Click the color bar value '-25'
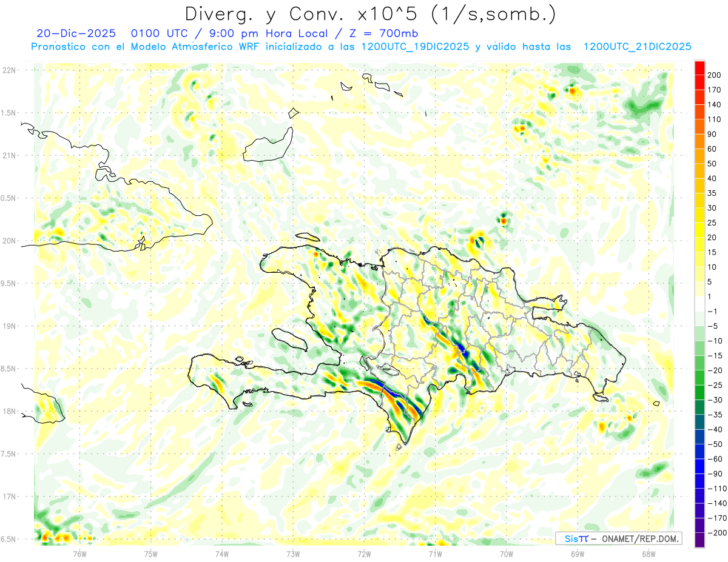This screenshot has width=728, height=562. coord(714,385)
